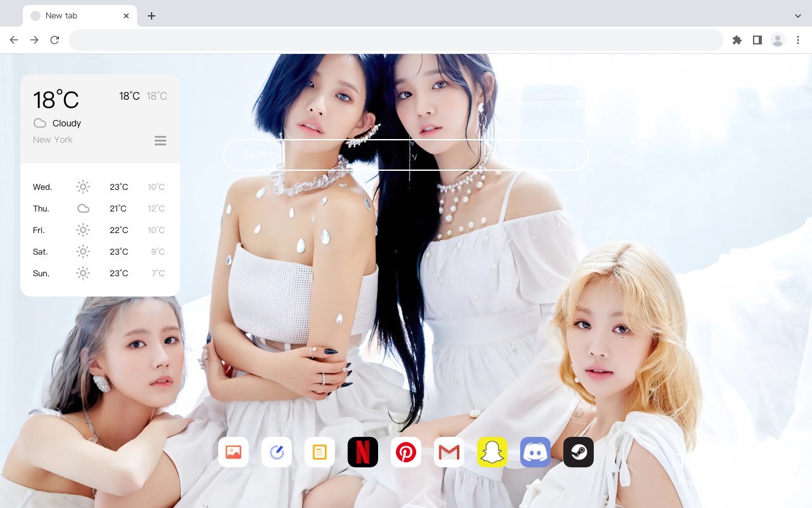This screenshot has height=508, width=812.
Task: Go back to previous page
Action: 14,40
